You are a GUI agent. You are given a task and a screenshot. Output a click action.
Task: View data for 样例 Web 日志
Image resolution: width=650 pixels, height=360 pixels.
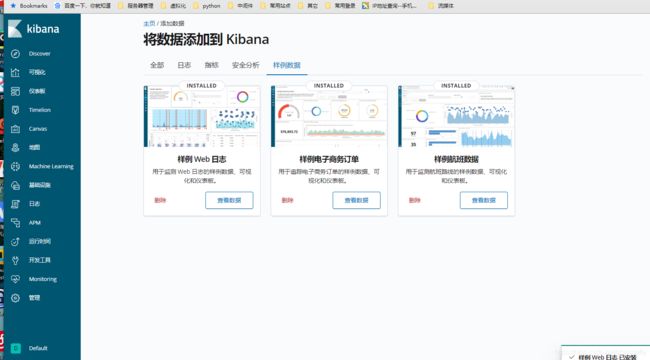[x=229, y=200]
